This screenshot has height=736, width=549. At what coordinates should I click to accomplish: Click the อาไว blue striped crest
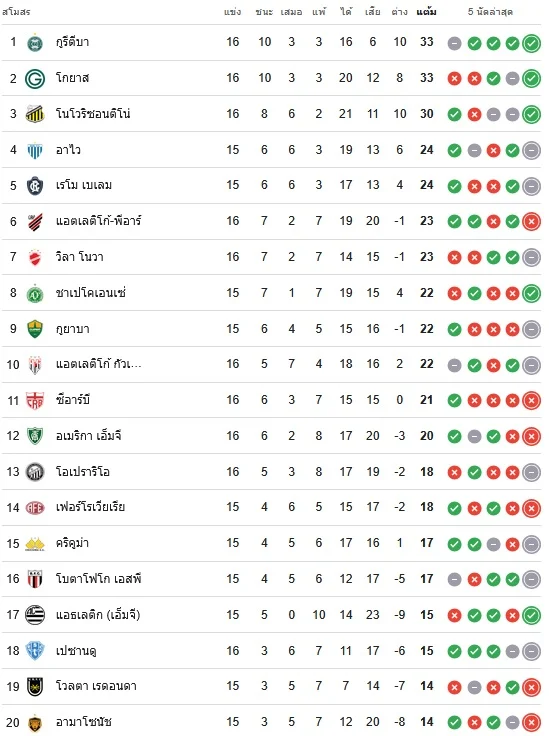pyautogui.click(x=35, y=150)
